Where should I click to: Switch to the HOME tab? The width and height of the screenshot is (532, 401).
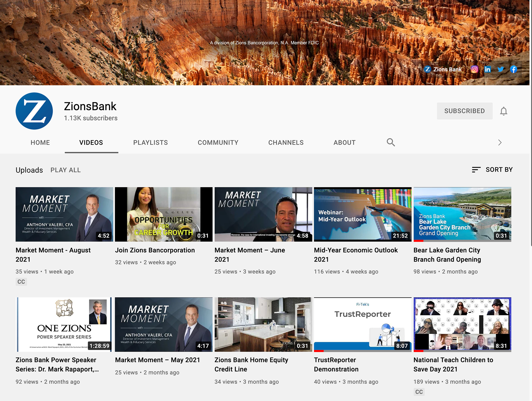pyautogui.click(x=40, y=143)
